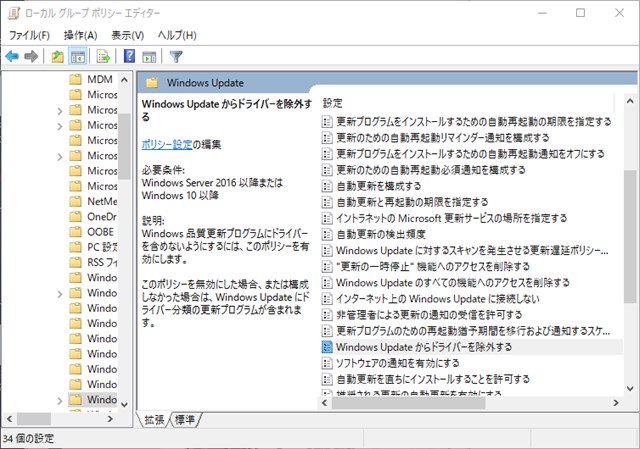Screen dimensions: 640x449
Task: Click policy icon next to 自動更新を構成する
Action: click(x=327, y=186)
